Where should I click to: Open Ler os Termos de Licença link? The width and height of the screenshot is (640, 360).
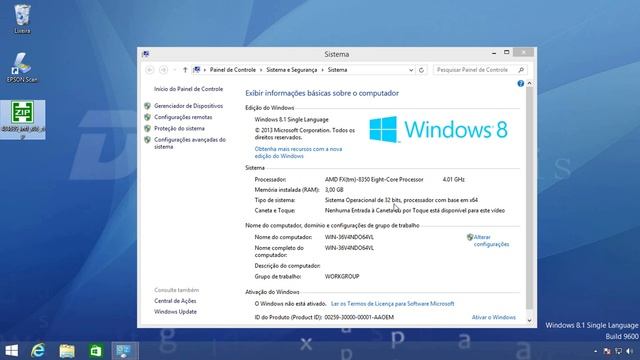click(x=392, y=304)
